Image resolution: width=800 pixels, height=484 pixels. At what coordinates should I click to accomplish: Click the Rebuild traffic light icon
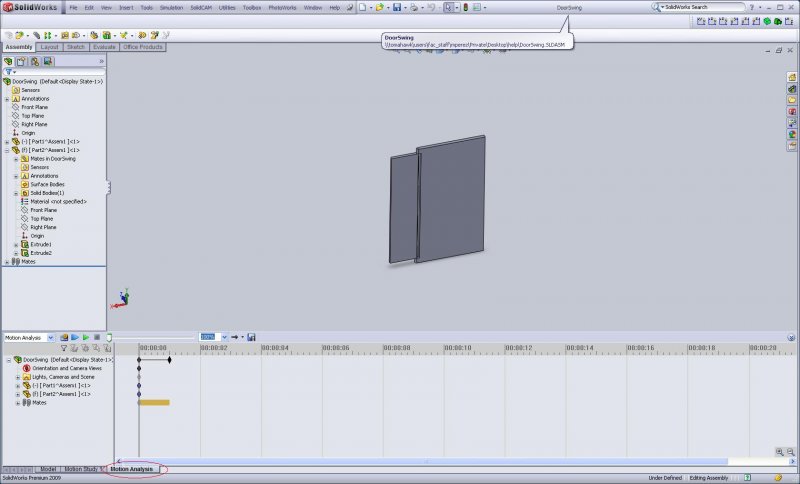tap(465, 8)
